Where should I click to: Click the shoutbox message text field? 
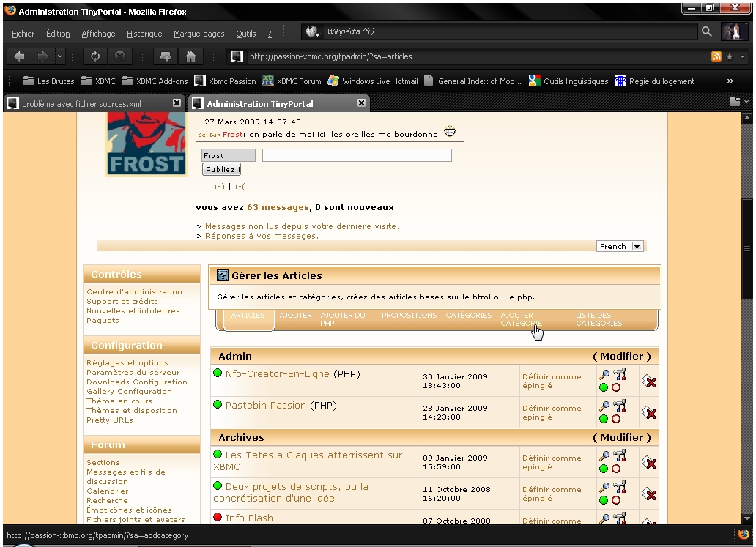357,155
